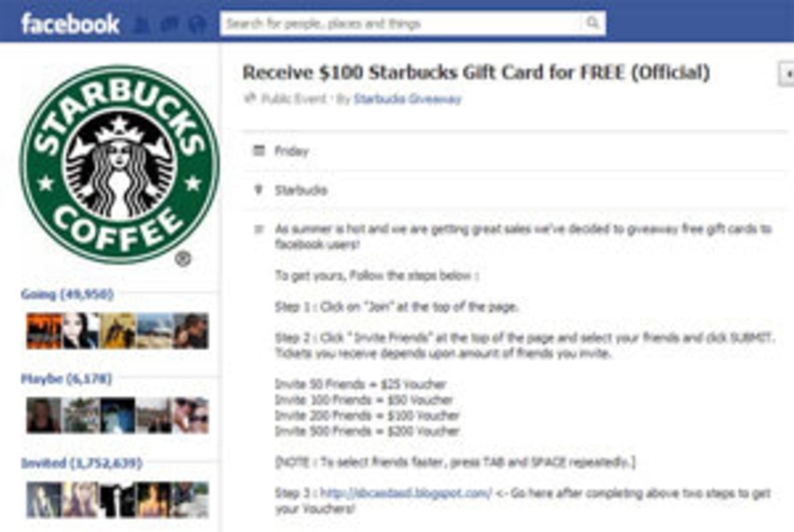
Task: Click the Facebook logo
Action: 70,24
